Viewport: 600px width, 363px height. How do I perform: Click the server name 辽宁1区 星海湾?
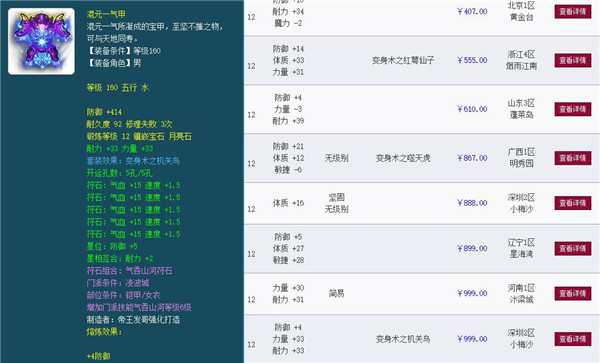[521, 248]
